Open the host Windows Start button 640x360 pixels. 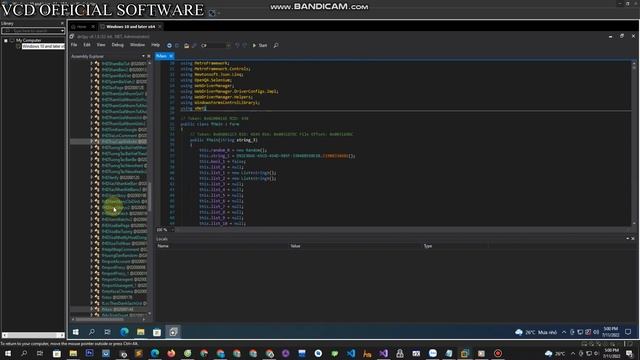8,353
